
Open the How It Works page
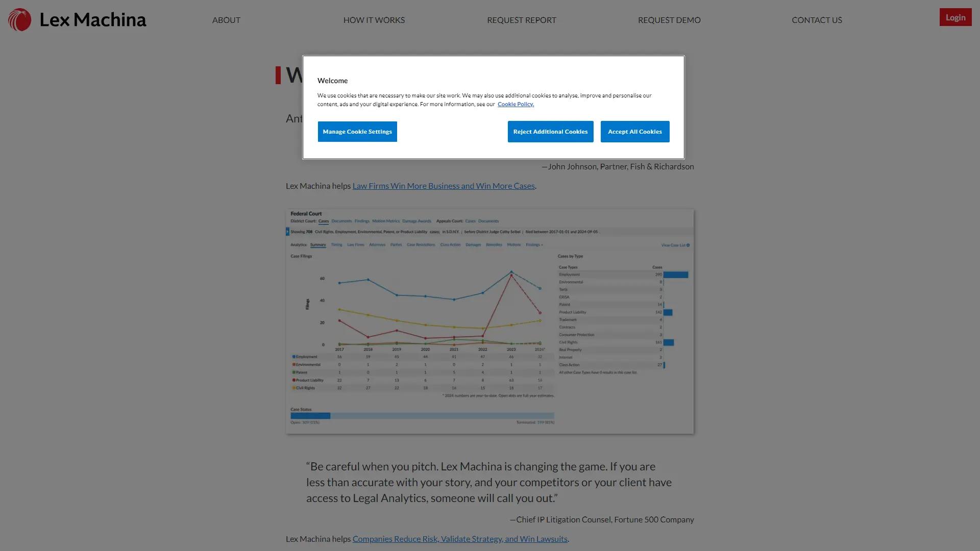374,20
